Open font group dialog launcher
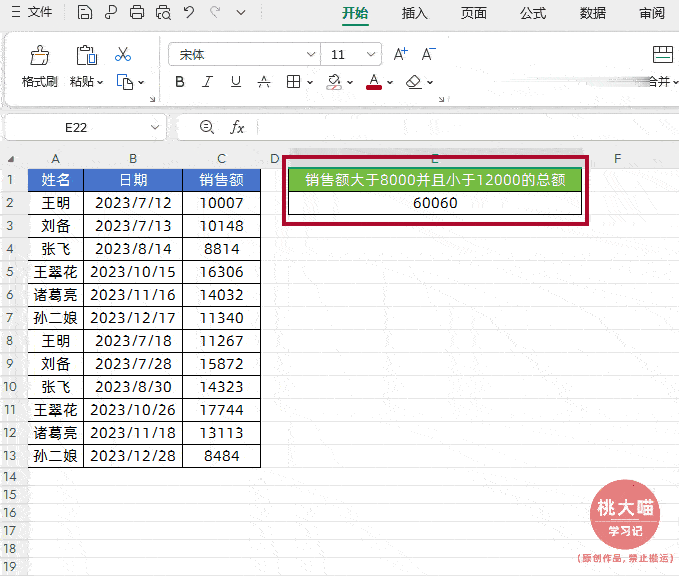 point(441,100)
